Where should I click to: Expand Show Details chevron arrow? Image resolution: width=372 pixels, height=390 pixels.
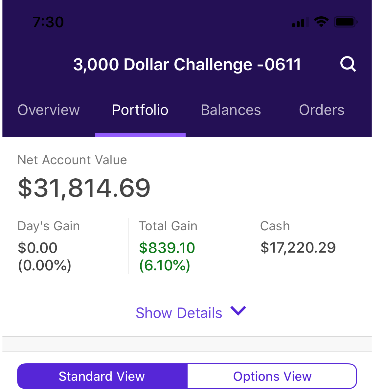tap(238, 311)
